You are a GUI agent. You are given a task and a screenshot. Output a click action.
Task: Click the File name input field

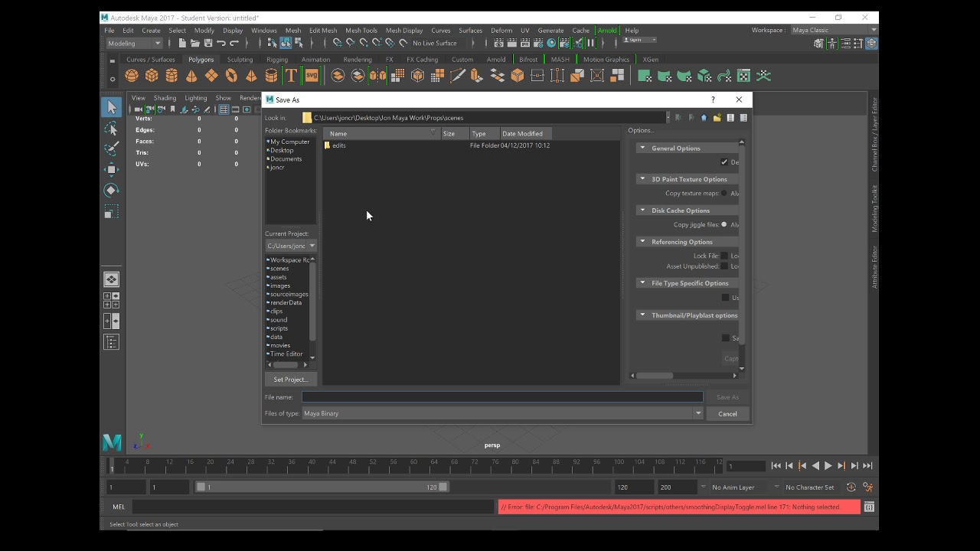(502, 397)
